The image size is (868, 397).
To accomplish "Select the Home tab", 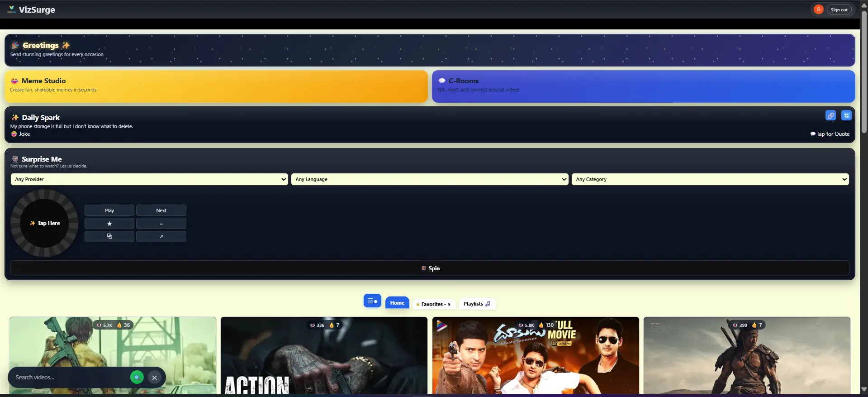I will (397, 303).
